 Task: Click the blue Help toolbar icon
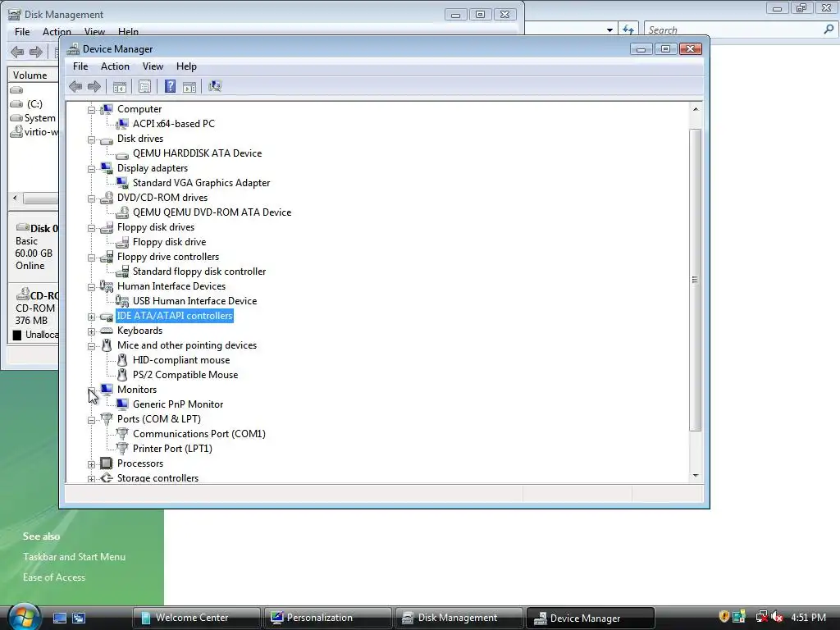[170, 86]
